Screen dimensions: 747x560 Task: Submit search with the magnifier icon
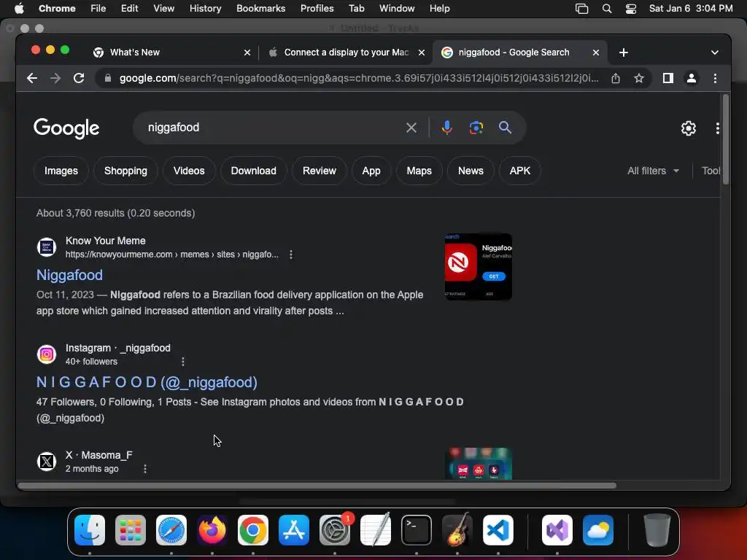[505, 128]
